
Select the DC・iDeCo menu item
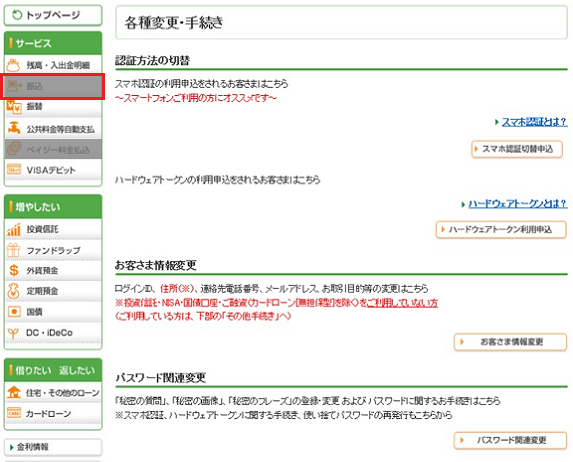coord(53,333)
